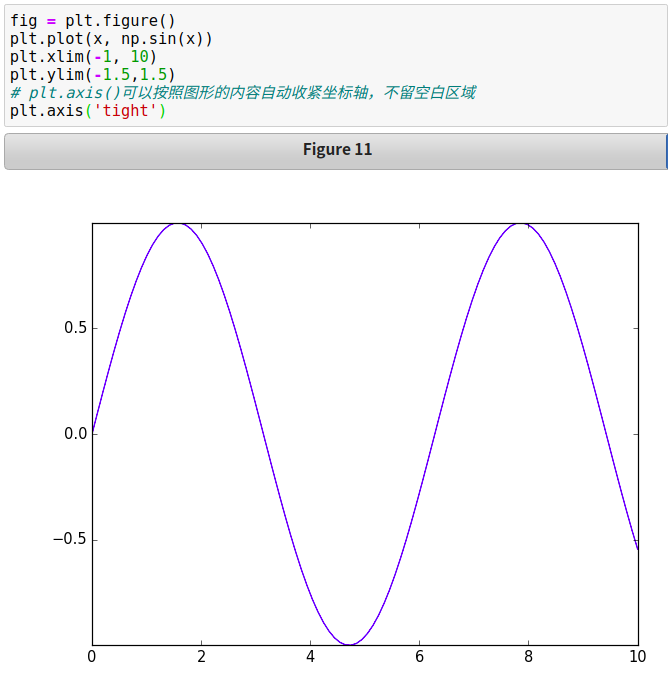Screen dimensions: 671x690
Task: Click the y-axis tick label 0.0
Action: [75, 434]
